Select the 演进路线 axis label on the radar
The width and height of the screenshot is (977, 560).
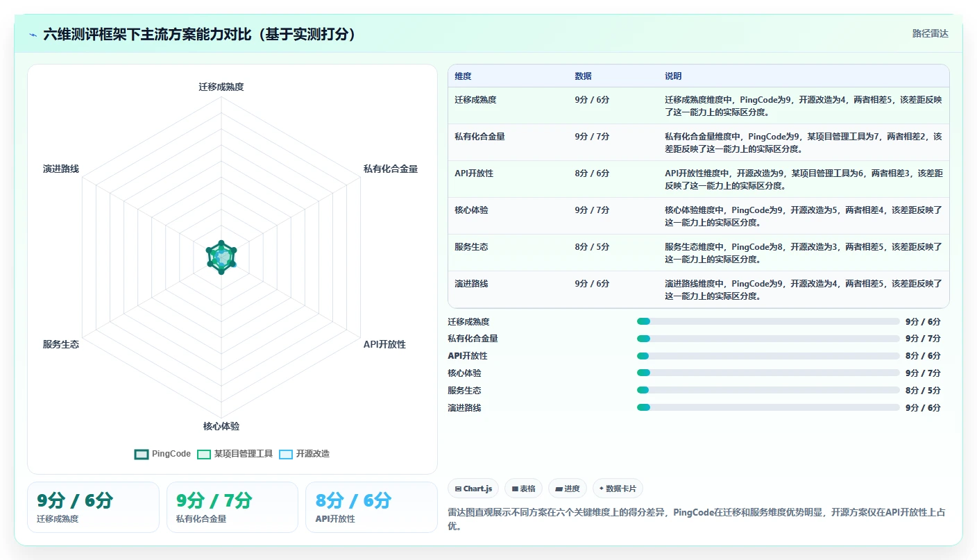(x=61, y=169)
